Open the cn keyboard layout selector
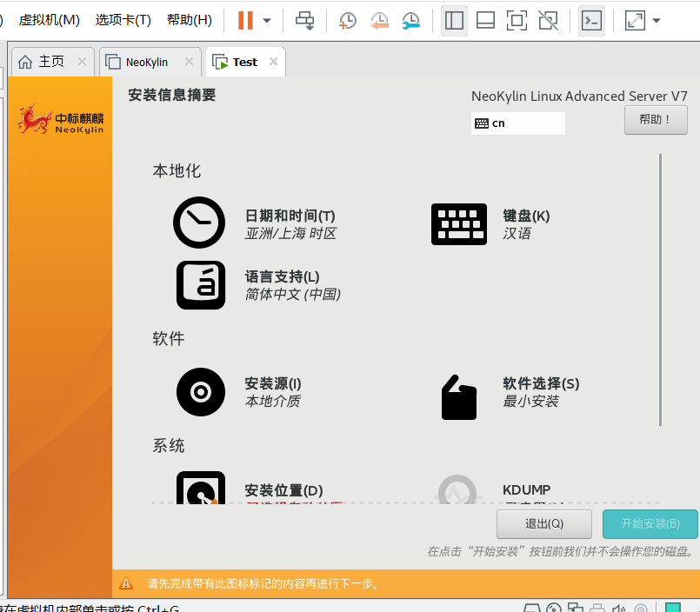Viewport: 700px width, 612px height. coord(518,123)
